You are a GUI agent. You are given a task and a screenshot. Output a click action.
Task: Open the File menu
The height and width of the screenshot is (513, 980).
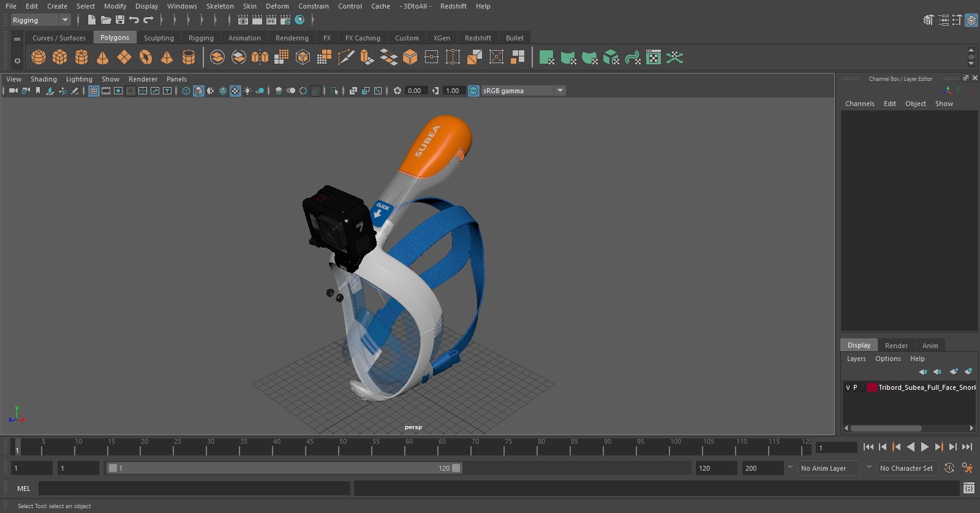(11, 6)
